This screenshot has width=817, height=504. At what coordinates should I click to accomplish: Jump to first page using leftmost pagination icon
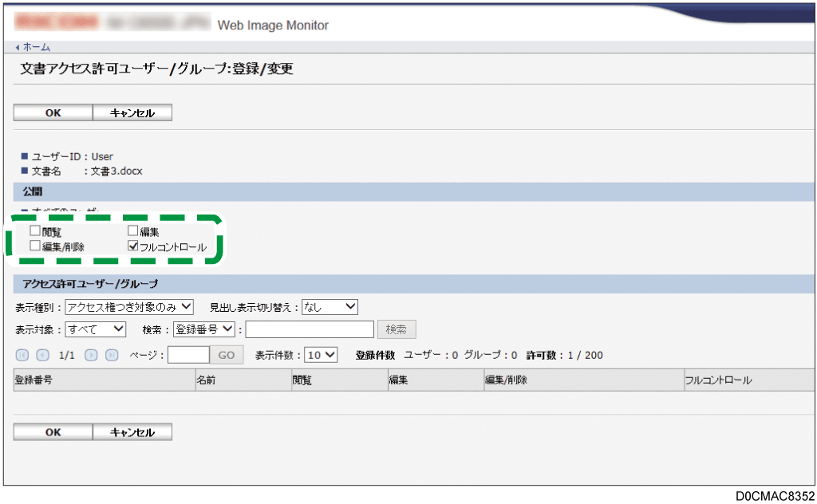click(21, 354)
